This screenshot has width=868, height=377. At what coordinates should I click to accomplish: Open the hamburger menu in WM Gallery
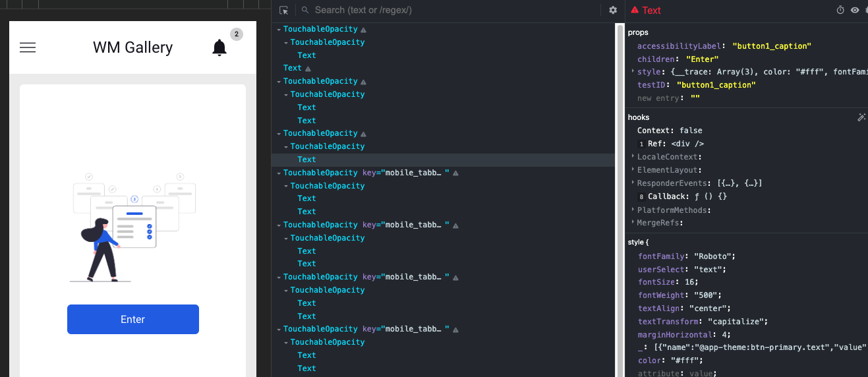coord(28,47)
